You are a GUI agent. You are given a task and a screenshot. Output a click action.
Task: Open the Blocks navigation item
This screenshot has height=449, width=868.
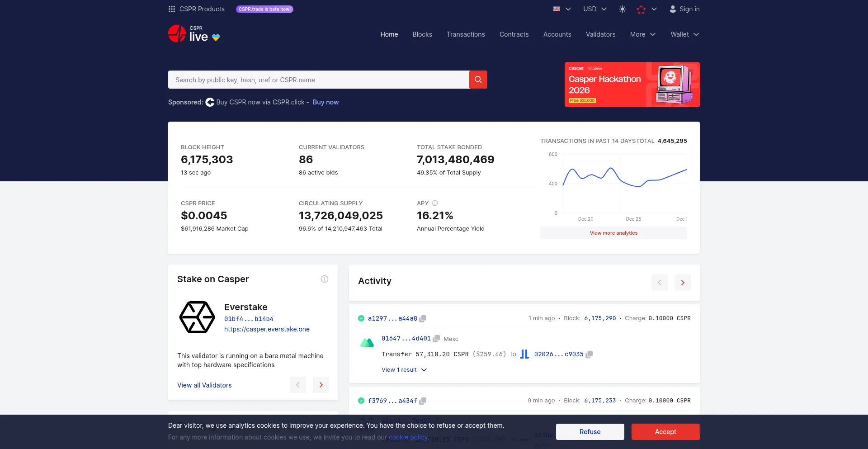pos(422,34)
